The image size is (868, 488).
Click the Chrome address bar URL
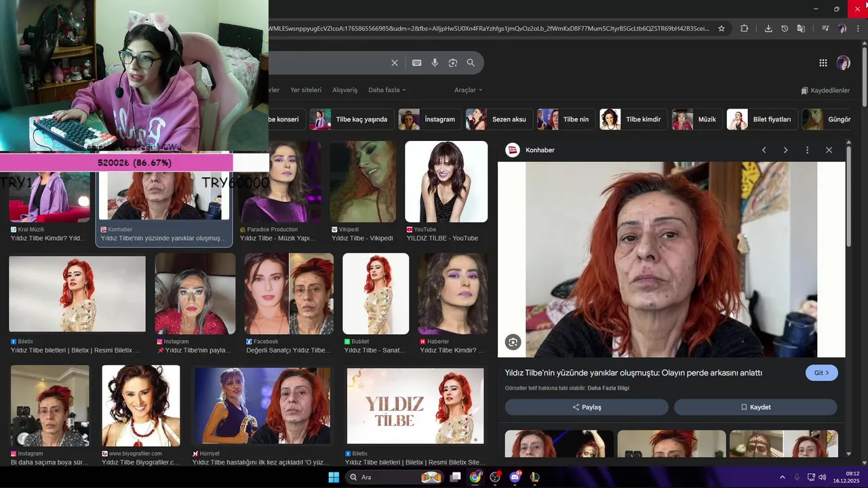pos(488,28)
